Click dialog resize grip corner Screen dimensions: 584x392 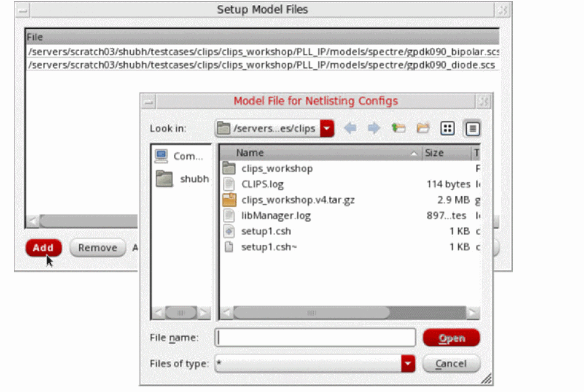[x=486, y=379]
